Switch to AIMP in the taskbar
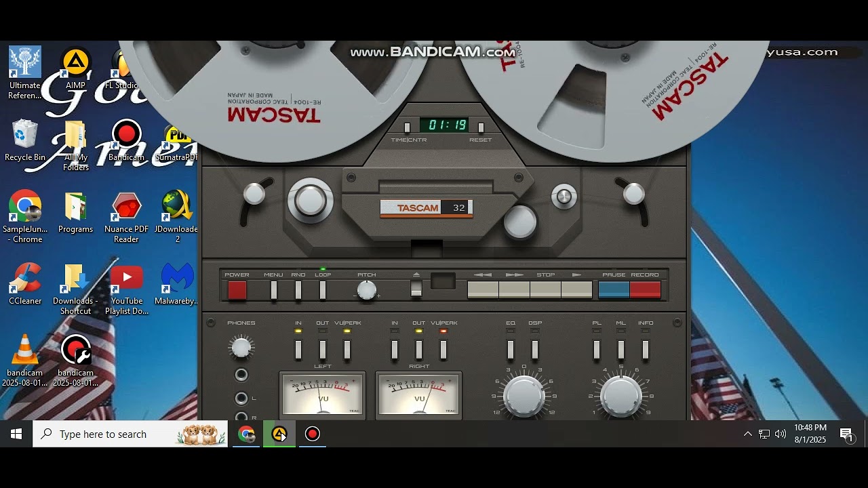Image resolution: width=868 pixels, height=488 pixels. [279, 434]
